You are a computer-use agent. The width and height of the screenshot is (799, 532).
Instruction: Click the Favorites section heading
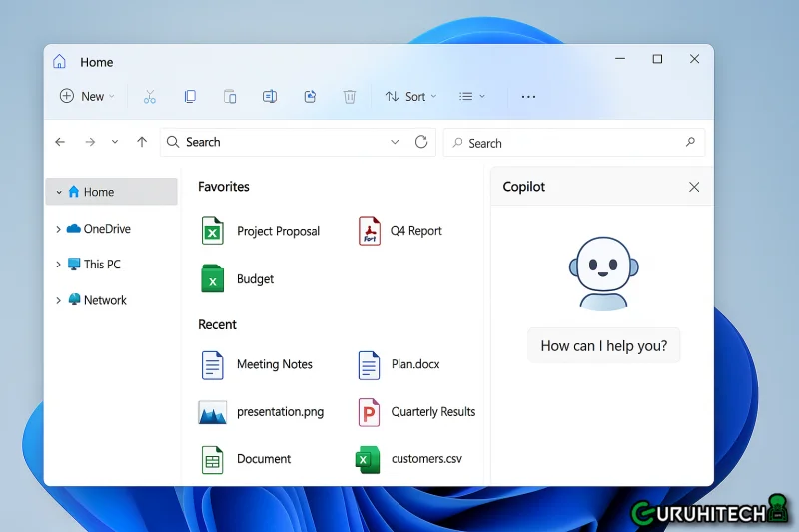click(x=223, y=187)
